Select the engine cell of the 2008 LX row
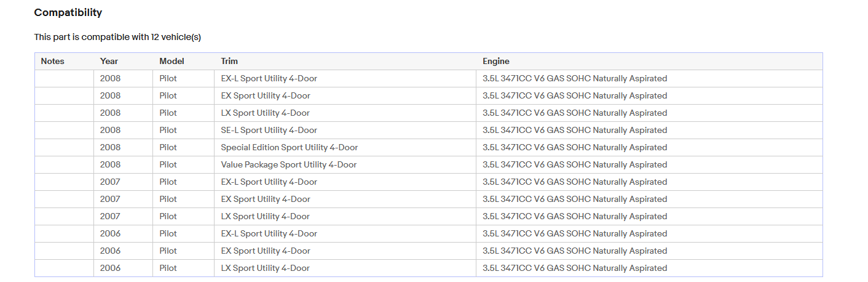This screenshot has width=868, height=282. click(x=649, y=113)
